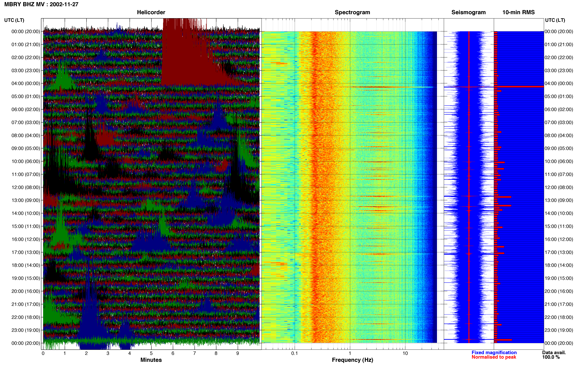This screenshot has width=588, height=368.
Task: Click the 02:00 (22:00) label on the Helicorder axis
Action: pos(26,57)
